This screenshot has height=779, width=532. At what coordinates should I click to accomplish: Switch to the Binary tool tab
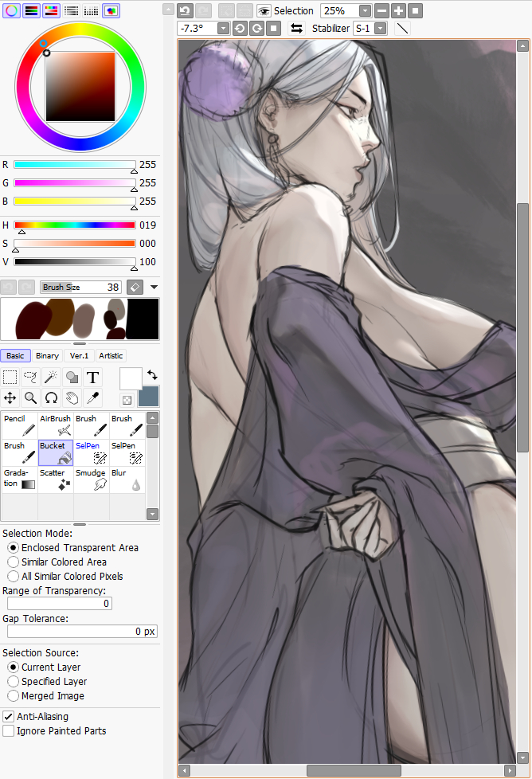pos(47,355)
